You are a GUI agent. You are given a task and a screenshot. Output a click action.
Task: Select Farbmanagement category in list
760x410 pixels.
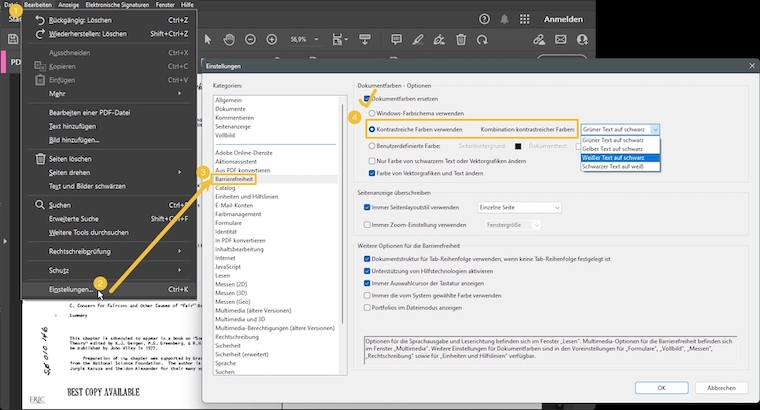coord(238,214)
